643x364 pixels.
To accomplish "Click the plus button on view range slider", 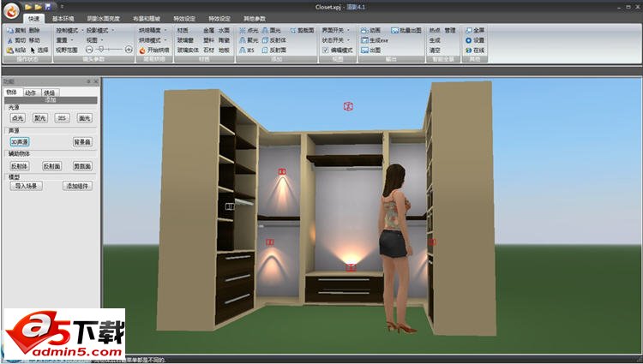I will click(x=129, y=51).
